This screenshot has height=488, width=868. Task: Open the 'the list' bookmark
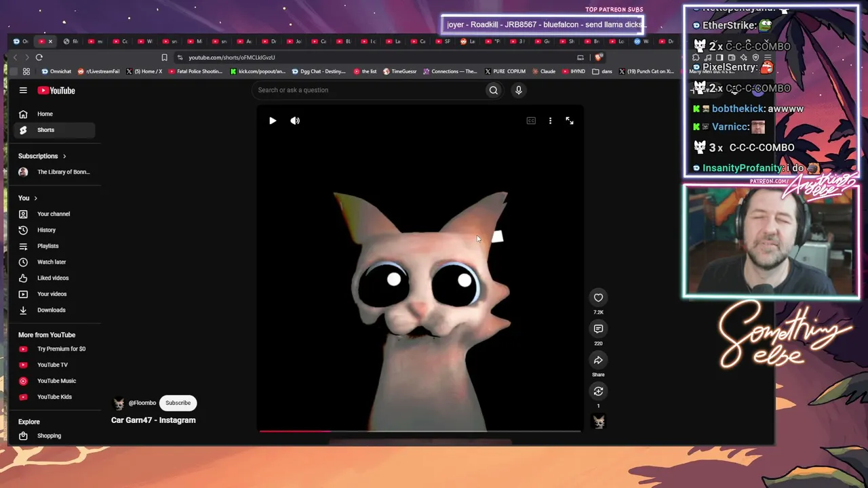[366, 71]
